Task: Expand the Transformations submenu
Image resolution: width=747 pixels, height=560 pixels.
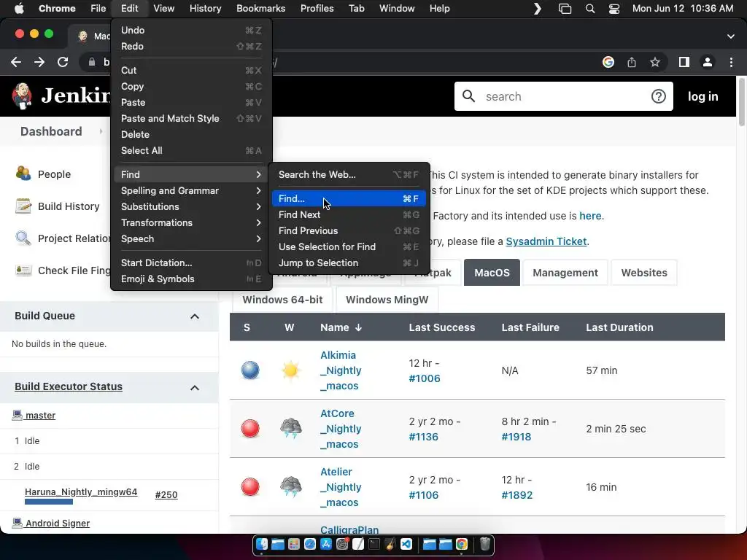Action: tap(191, 223)
